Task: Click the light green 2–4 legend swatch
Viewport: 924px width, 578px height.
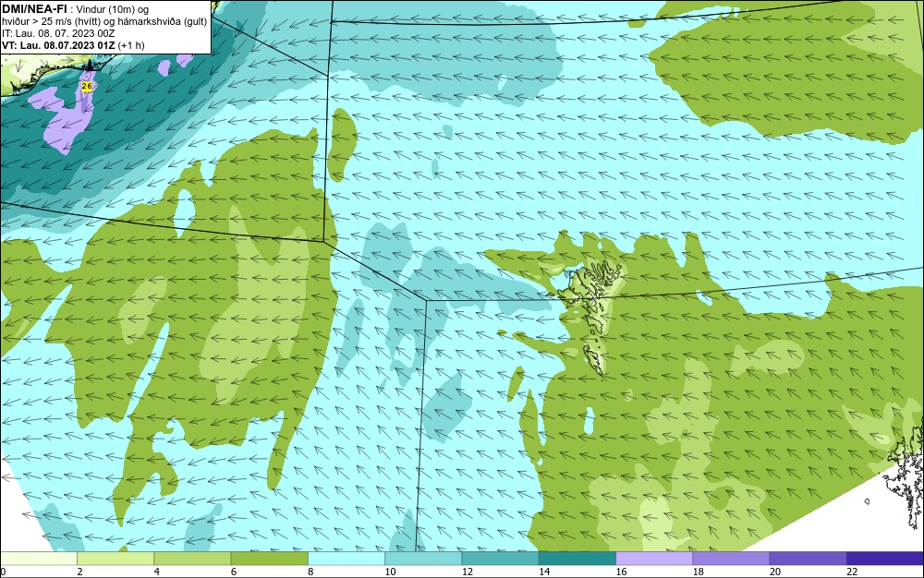Action: (115, 559)
